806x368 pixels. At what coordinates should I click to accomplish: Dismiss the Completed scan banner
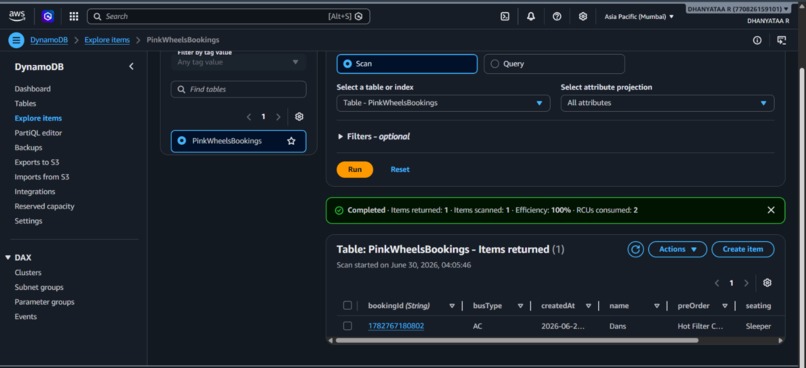click(x=771, y=210)
